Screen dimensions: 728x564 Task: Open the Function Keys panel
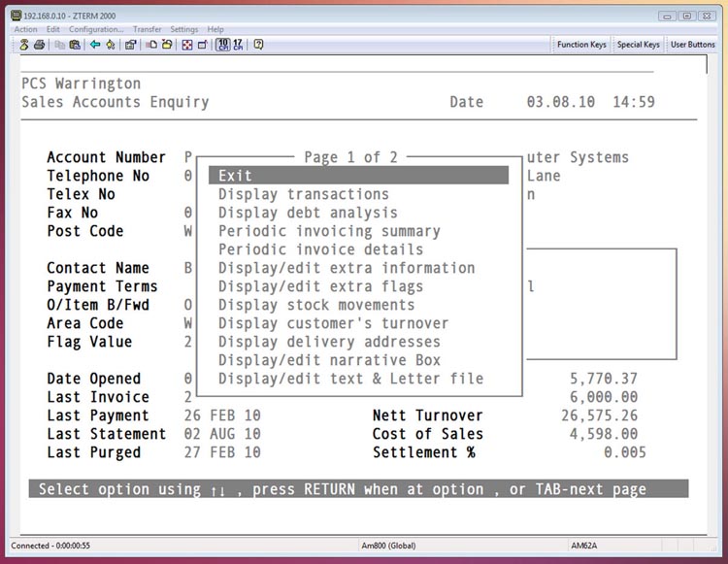point(581,45)
